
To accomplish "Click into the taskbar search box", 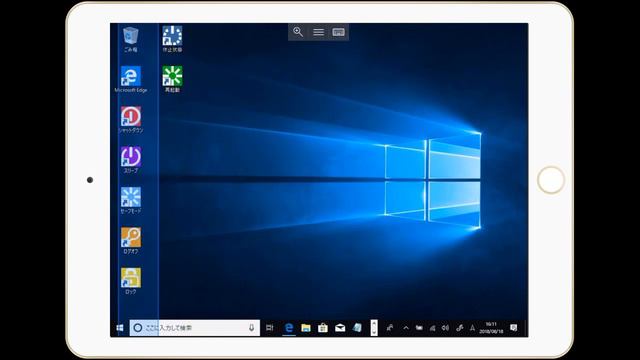I will click(x=195, y=328).
